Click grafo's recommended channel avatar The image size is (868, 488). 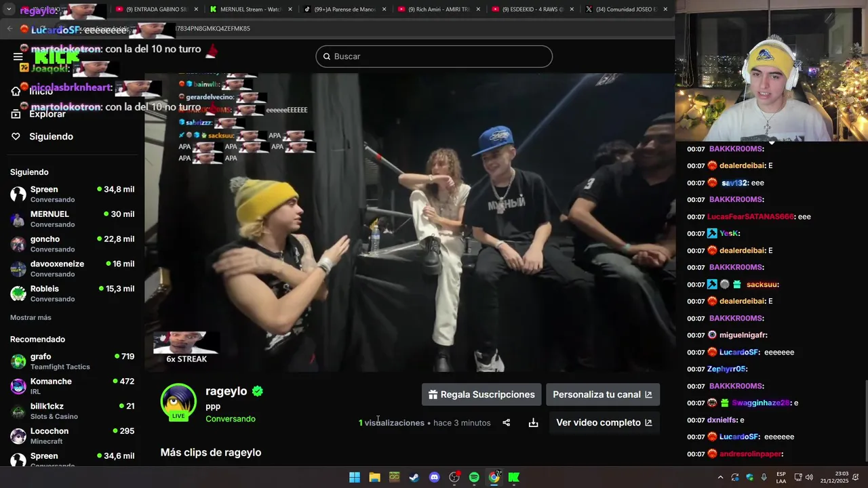pyautogui.click(x=18, y=361)
